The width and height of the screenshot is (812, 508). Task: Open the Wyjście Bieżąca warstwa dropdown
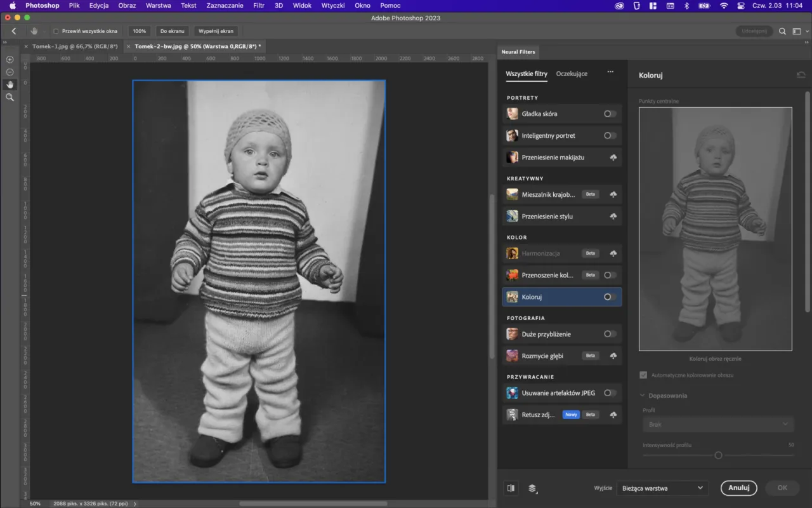662,488
